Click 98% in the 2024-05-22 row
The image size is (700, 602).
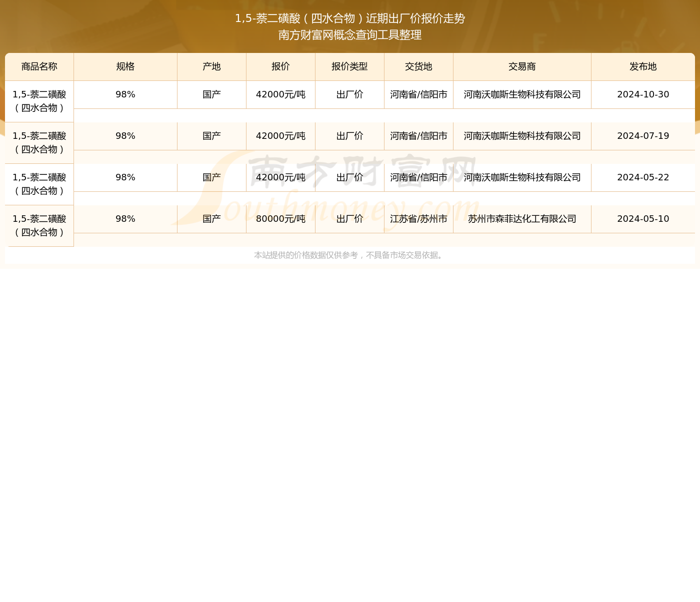click(x=125, y=178)
